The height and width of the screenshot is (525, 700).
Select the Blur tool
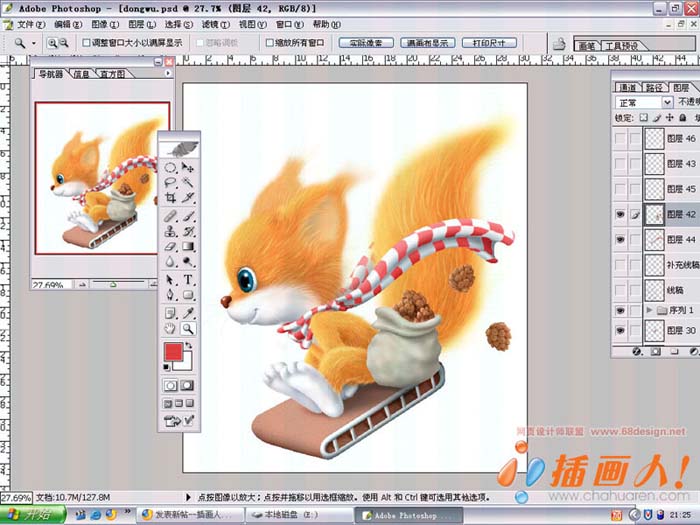pyautogui.click(x=170, y=261)
